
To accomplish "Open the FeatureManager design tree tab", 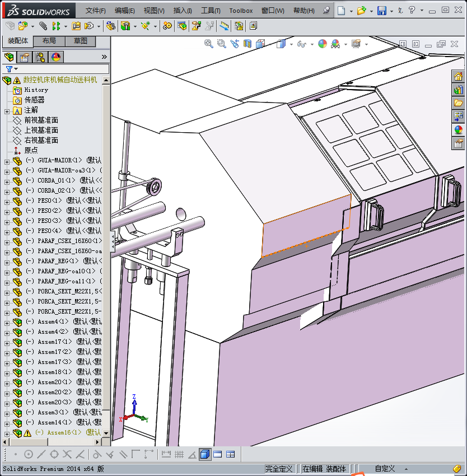I will coord(9,57).
